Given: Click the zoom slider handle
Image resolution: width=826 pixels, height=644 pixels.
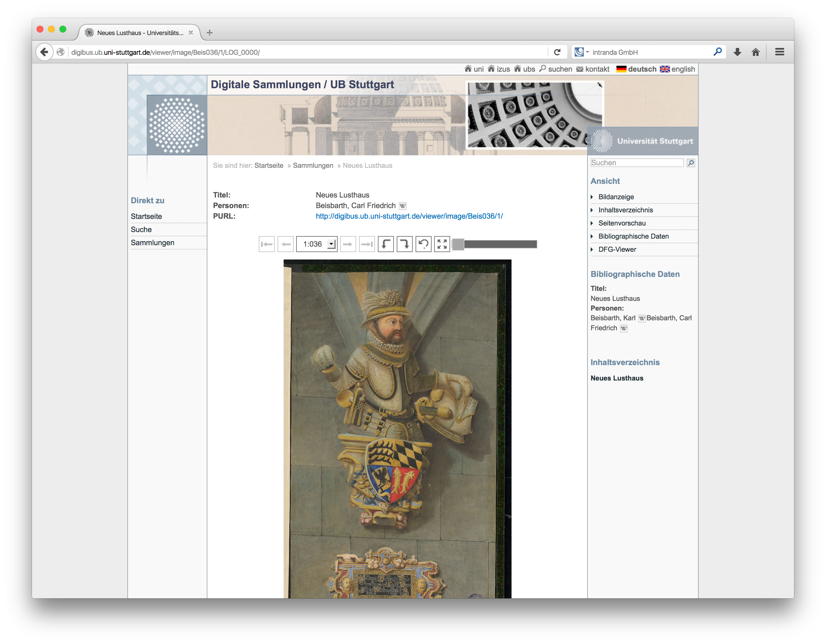Looking at the screenshot, I should (x=458, y=244).
